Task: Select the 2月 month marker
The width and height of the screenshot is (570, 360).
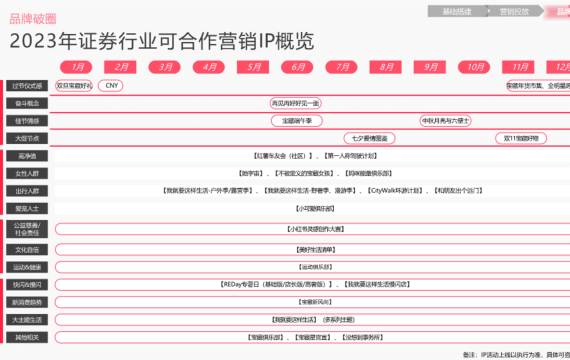Action: (120, 67)
